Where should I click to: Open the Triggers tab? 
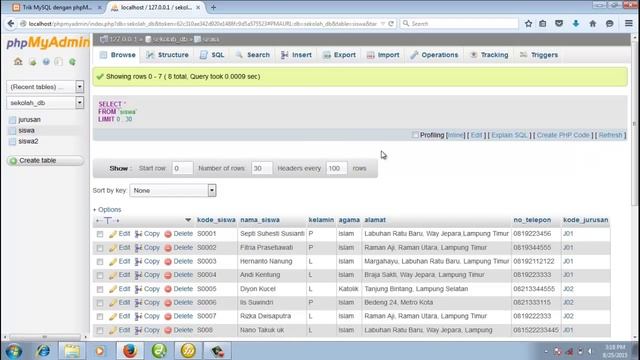tap(539, 55)
